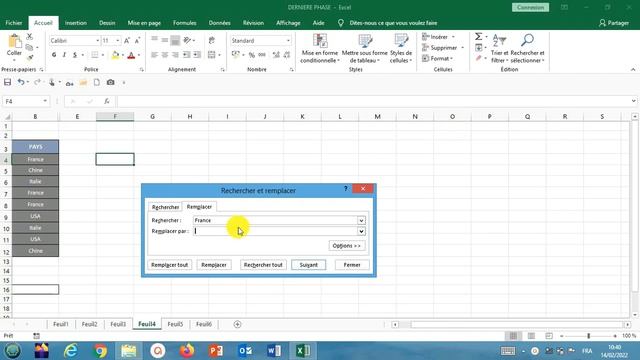Toggle bold formatting G button
The height and width of the screenshot is (360, 640).
click(x=54, y=55)
